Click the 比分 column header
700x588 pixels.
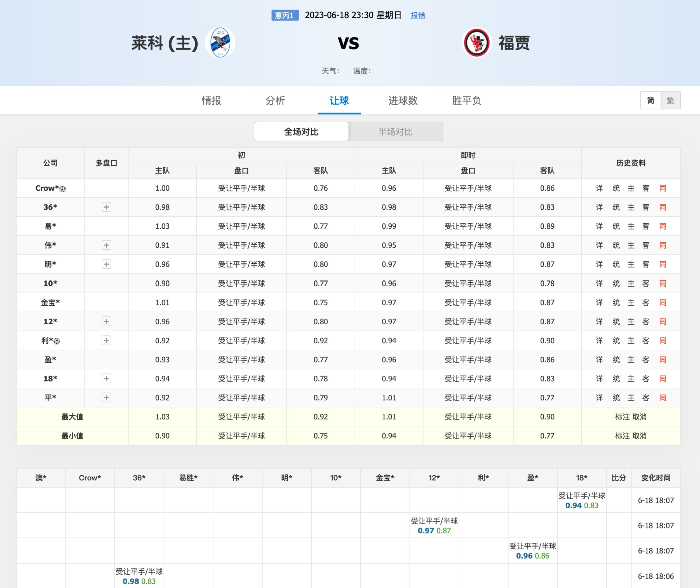(619, 478)
